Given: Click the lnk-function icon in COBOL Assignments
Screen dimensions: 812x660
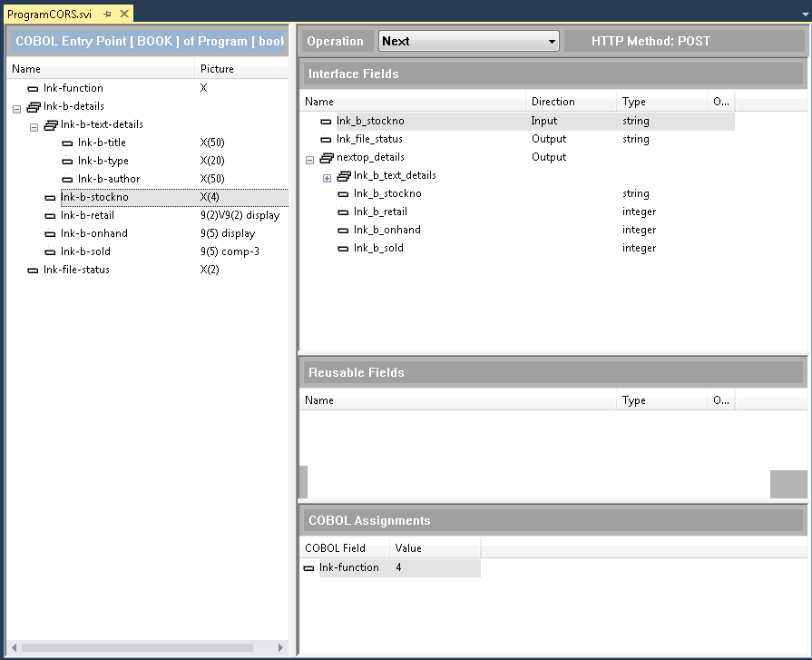Looking at the screenshot, I should pos(309,568).
